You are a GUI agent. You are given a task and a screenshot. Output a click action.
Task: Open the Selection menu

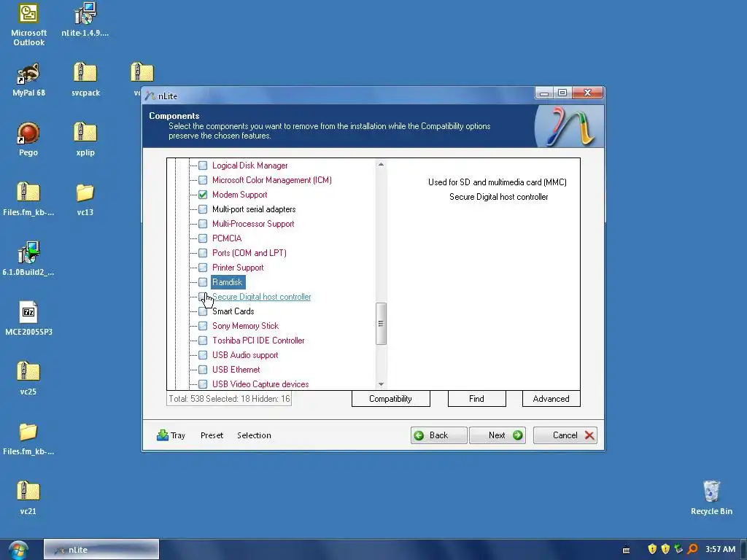(x=254, y=435)
